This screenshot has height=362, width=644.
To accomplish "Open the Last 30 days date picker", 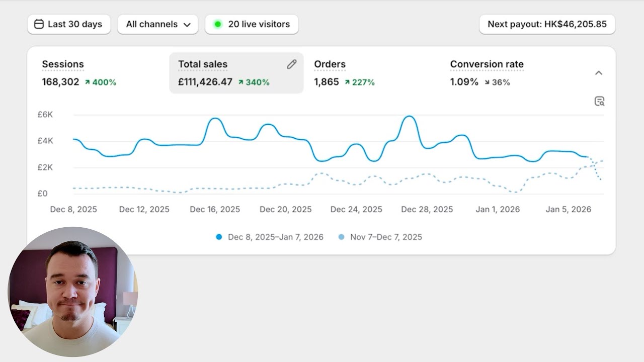I will point(69,24).
